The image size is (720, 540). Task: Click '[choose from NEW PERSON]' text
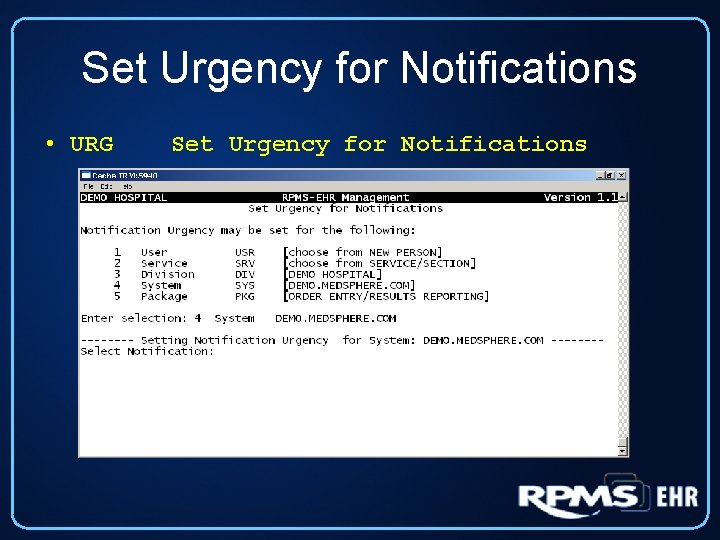pyautogui.click(x=363, y=253)
